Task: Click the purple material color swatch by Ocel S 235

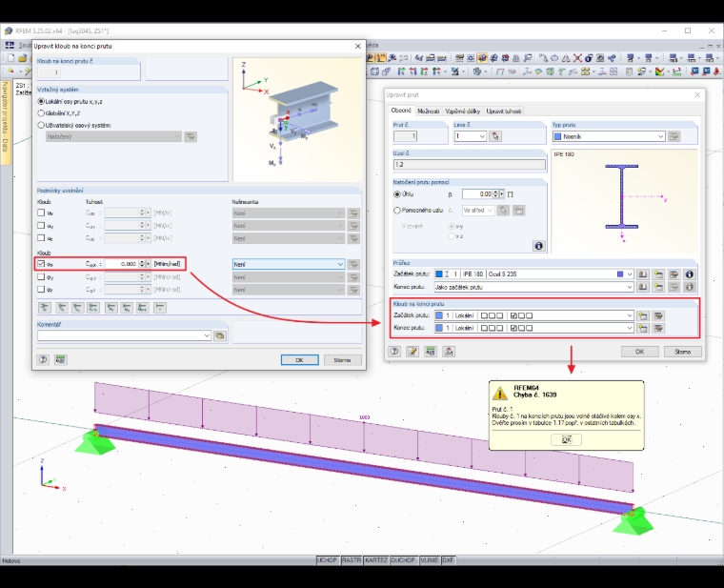Action: (x=620, y=274)
